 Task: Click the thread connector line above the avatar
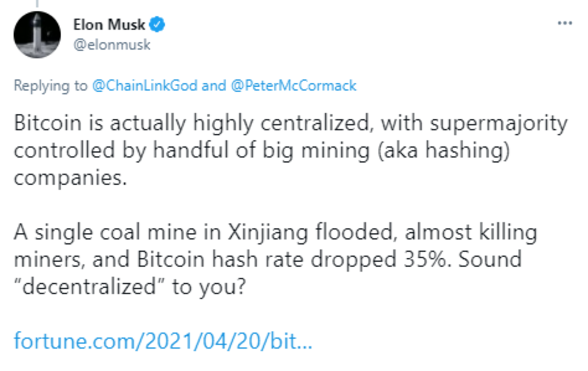click(37, 4)
